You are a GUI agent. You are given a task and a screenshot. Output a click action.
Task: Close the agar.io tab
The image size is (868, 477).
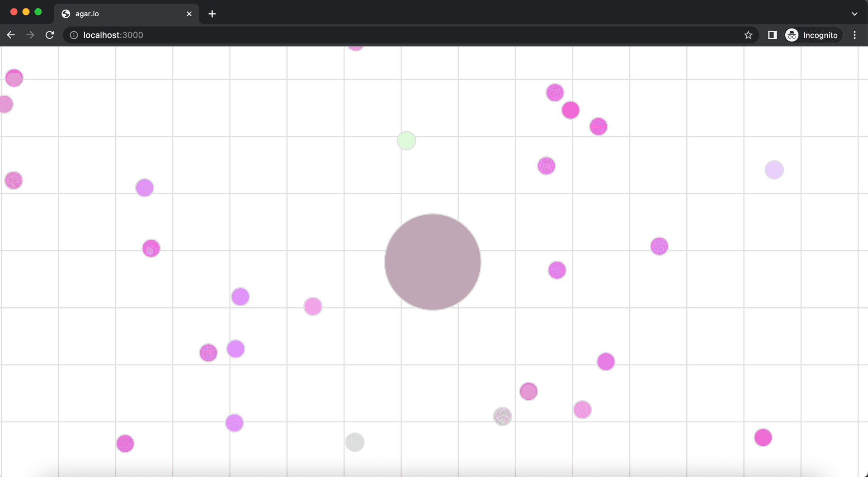pos(189,14)
